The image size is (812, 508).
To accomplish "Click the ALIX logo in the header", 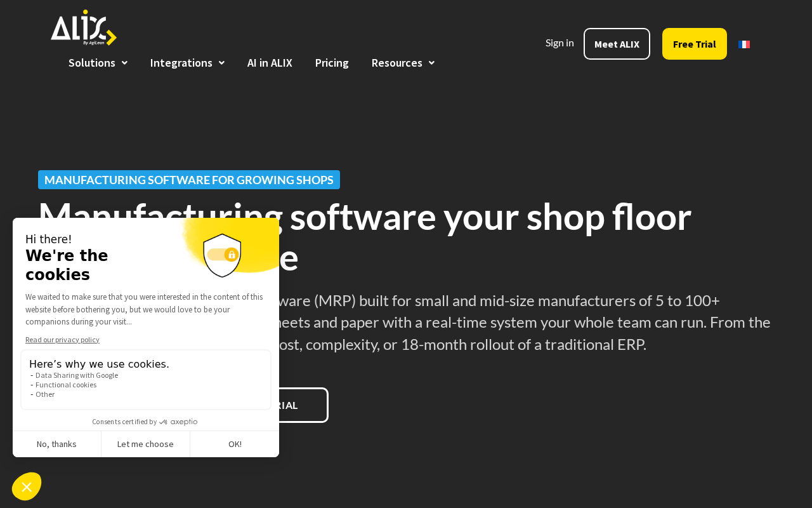I will coord(84,28).
